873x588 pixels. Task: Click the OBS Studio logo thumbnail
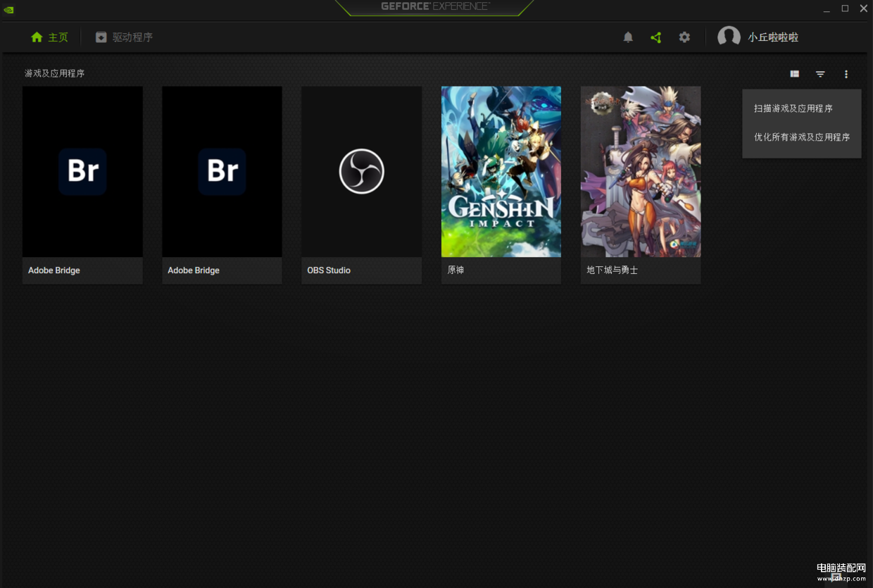pyautogui.click(x=361, y=172)
